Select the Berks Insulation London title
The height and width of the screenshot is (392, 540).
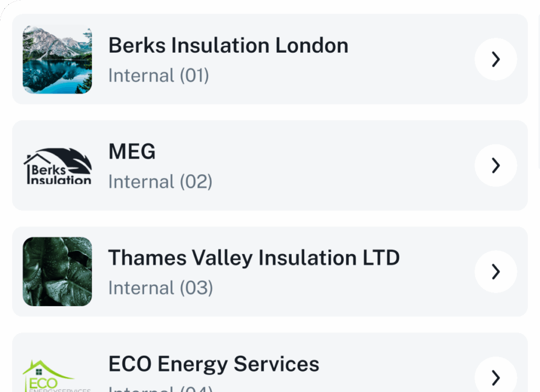(x=228, y=45)
